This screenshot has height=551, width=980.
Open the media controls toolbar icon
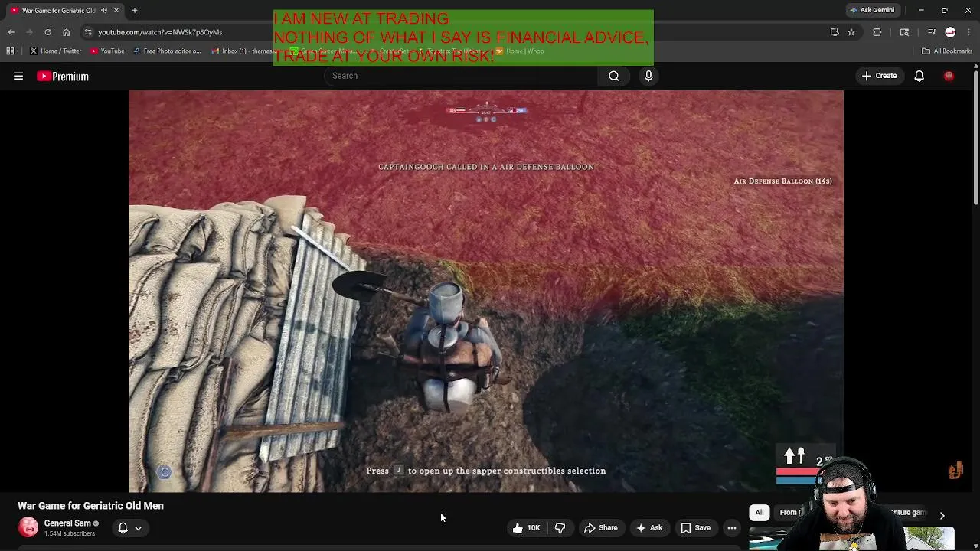pyautogui.click(x=932, y=32)
